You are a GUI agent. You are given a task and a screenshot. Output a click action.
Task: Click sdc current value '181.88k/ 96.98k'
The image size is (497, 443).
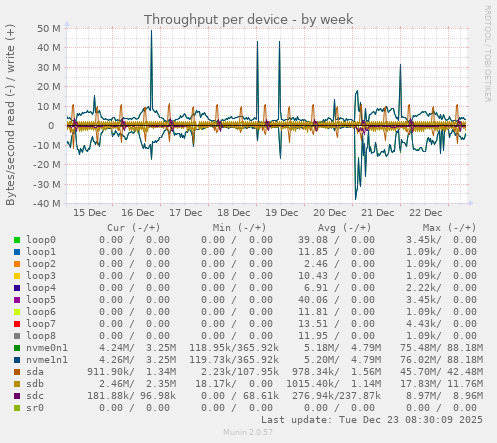coord(131,396)
